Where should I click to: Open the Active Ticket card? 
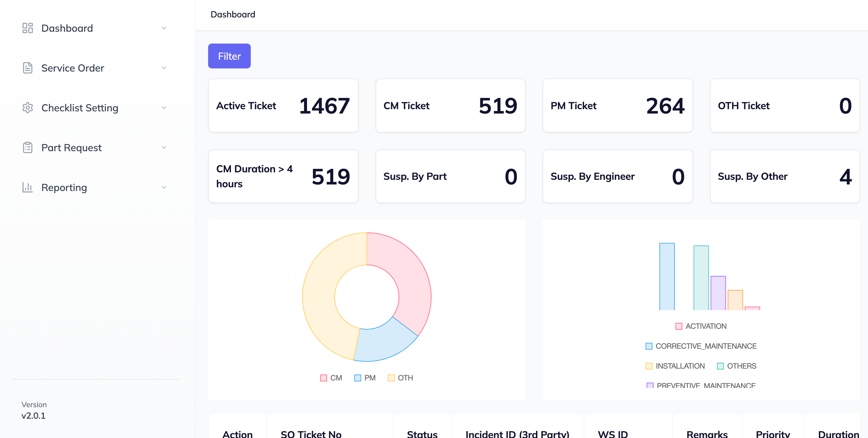283,105
